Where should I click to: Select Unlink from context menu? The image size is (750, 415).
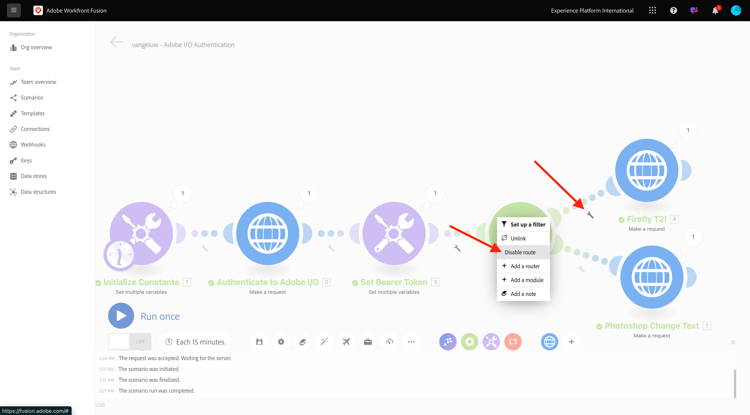(523, 238)
